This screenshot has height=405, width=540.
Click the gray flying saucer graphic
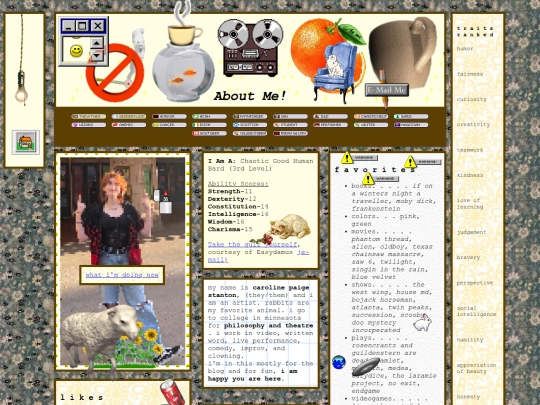[x=366, y=366]
